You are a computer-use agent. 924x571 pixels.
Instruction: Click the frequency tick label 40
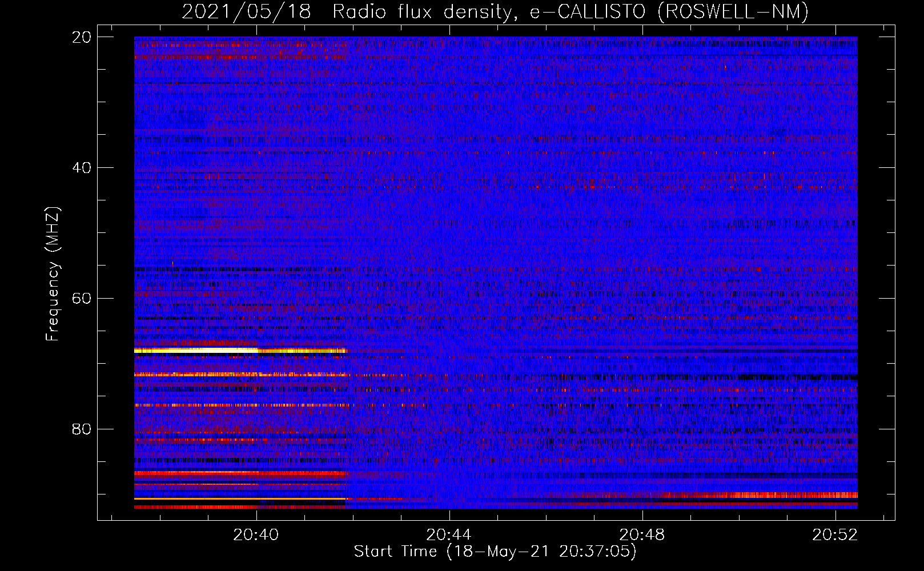(82, 168)
